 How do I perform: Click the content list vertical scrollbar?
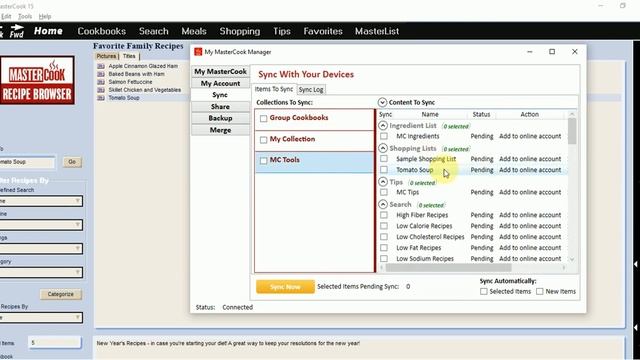tap(572, 131)
